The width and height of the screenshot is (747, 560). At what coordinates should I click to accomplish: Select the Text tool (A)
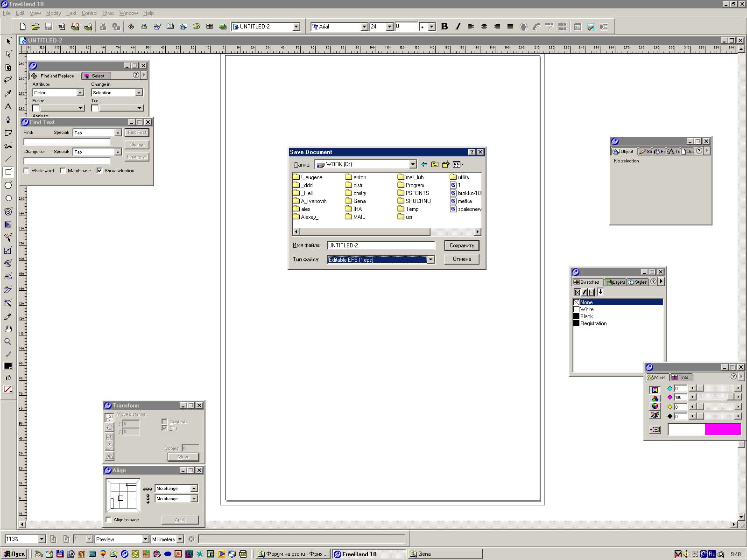click(x=8, y=106)
